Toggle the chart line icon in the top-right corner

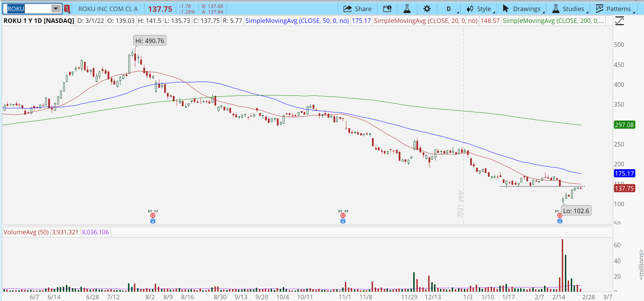(x=619, y=21)
